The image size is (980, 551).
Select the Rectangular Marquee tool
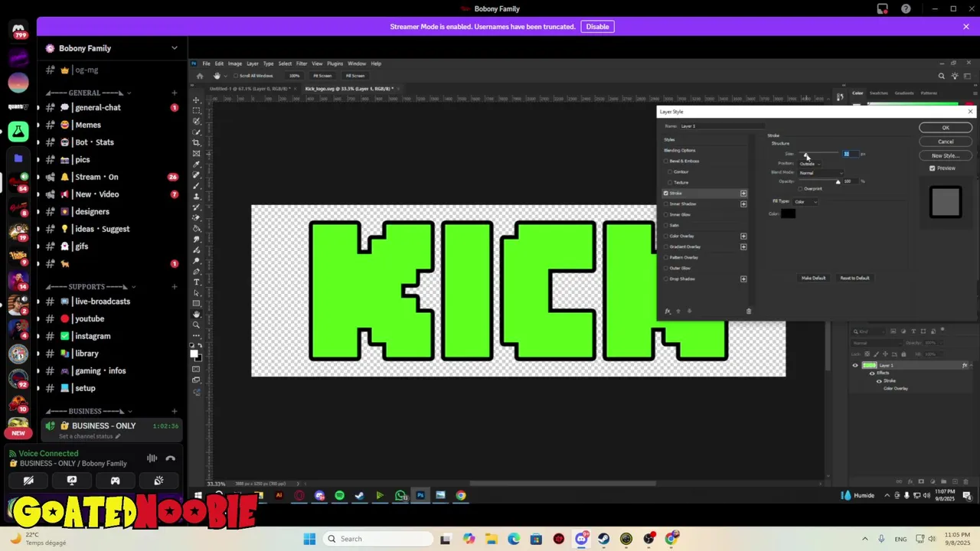[x=197, y=111]
